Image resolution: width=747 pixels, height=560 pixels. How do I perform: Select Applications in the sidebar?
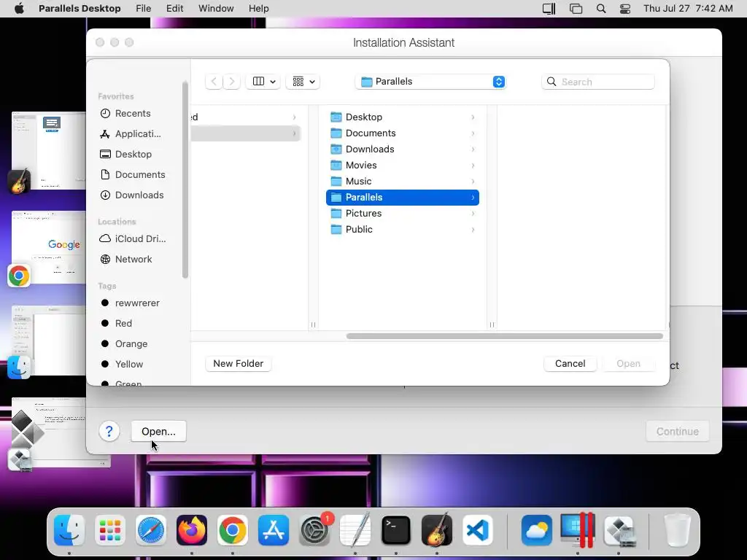[137, 134]
